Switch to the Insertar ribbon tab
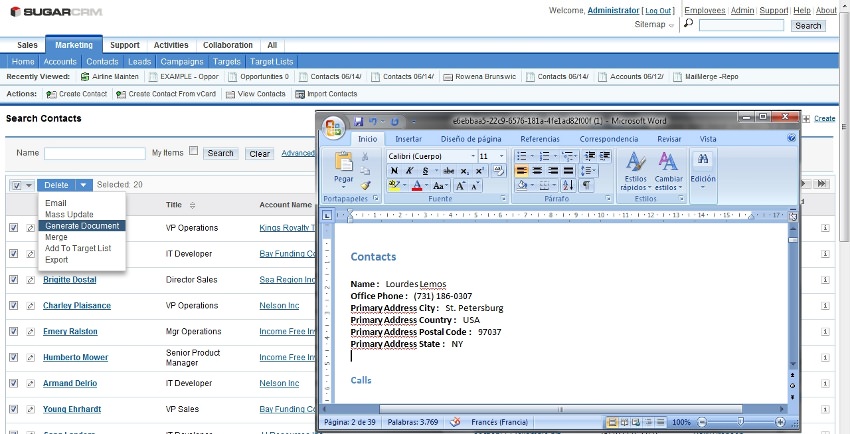Screen dimensions: 850x434 tap(408, 139)
